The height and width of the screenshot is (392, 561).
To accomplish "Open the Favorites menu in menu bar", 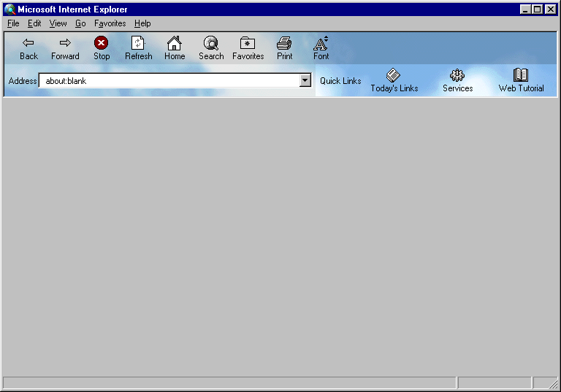I will coord(110,23).
